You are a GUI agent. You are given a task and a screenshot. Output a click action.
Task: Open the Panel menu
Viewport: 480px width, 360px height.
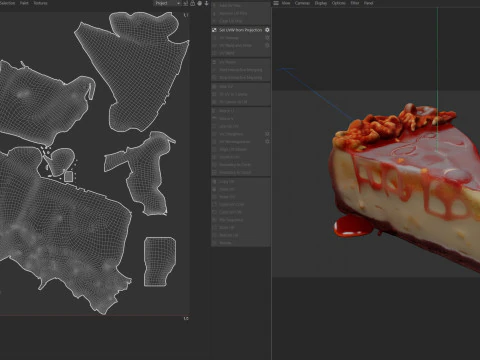(x=368, y=3)
